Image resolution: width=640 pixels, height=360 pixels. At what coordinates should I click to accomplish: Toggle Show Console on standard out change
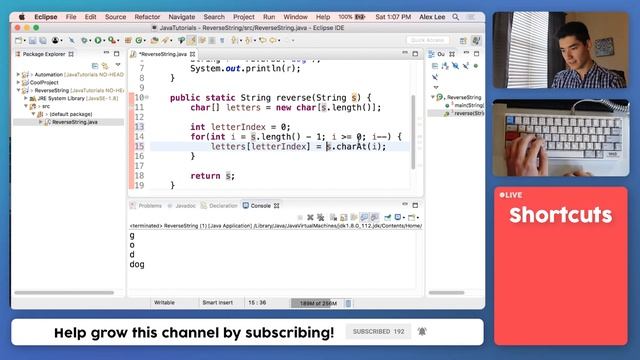tap(364, 217)
